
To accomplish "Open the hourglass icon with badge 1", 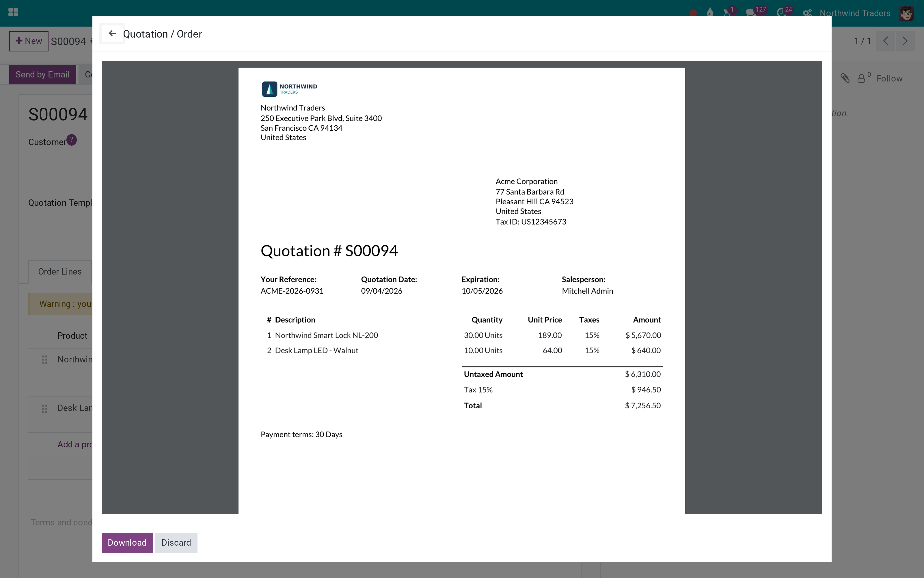I will (x=727, y=13).
